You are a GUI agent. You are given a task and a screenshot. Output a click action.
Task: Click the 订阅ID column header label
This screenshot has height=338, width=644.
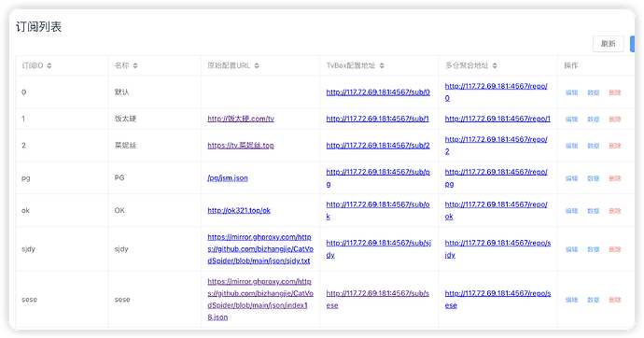click(33, 65)
